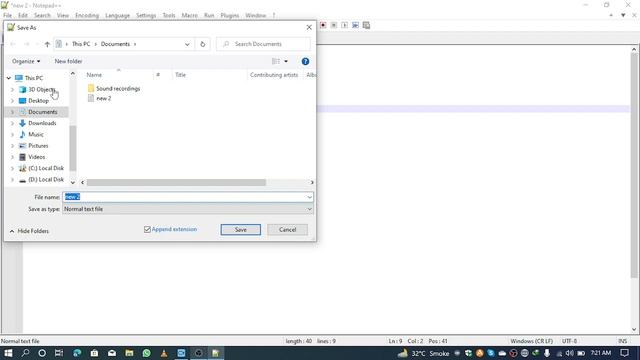Image resolution: width=640 pixels, height=360 pixels.
Task: Open the Mail app from taskbar
Action: (112, 353)
